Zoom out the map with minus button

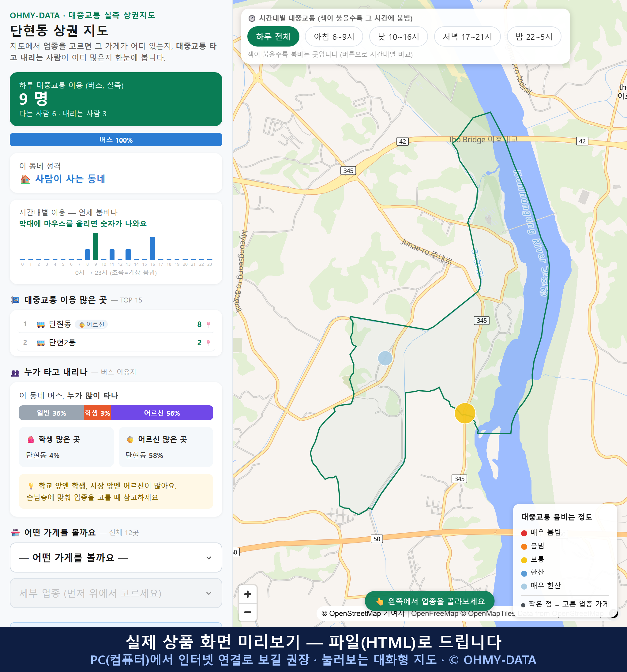247,612
